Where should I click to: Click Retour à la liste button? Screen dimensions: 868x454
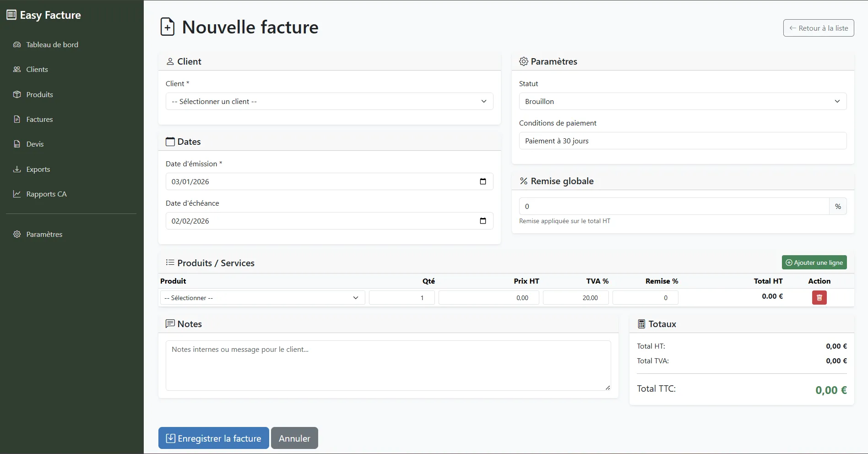pyautogui.click(x=818, y=28)
